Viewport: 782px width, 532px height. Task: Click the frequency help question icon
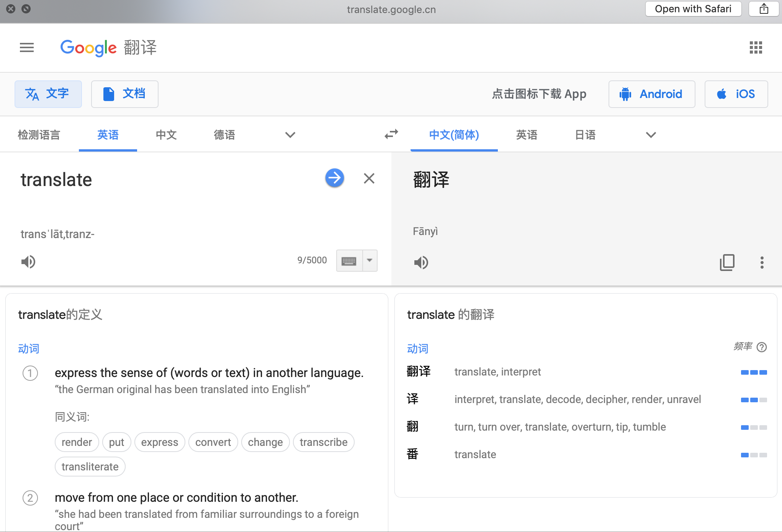762,347
